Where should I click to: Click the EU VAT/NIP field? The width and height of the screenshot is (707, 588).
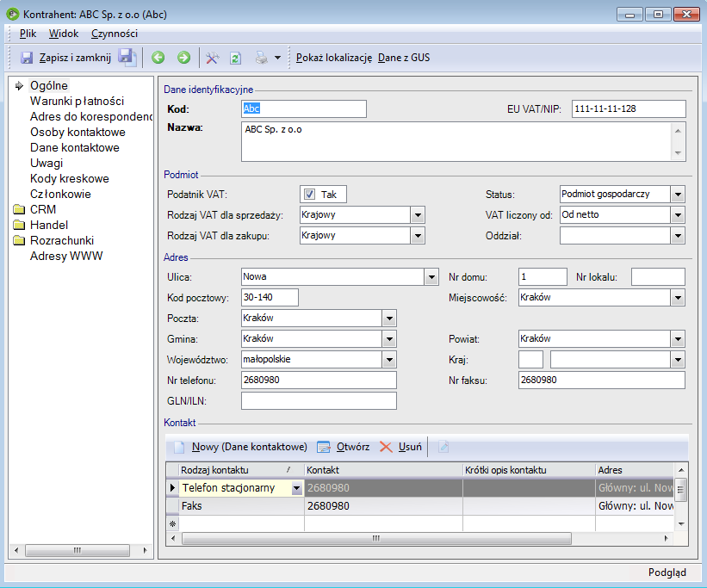[629, 108]
